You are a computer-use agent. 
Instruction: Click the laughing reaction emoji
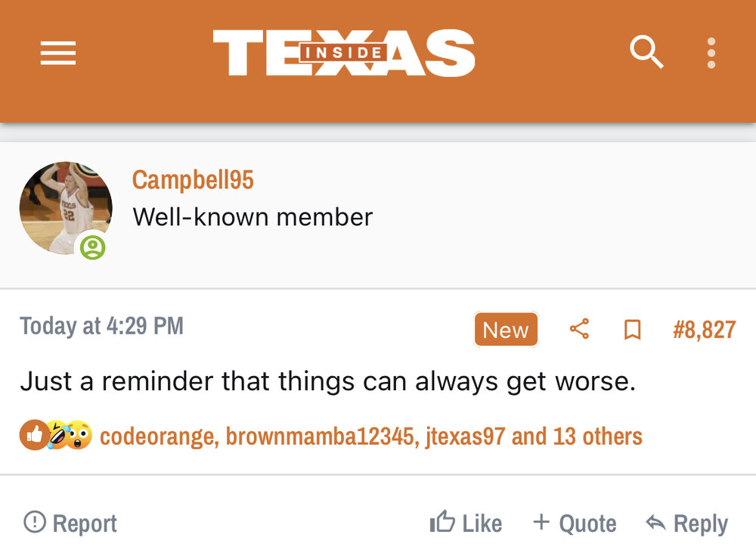click(x=56, y=436)
